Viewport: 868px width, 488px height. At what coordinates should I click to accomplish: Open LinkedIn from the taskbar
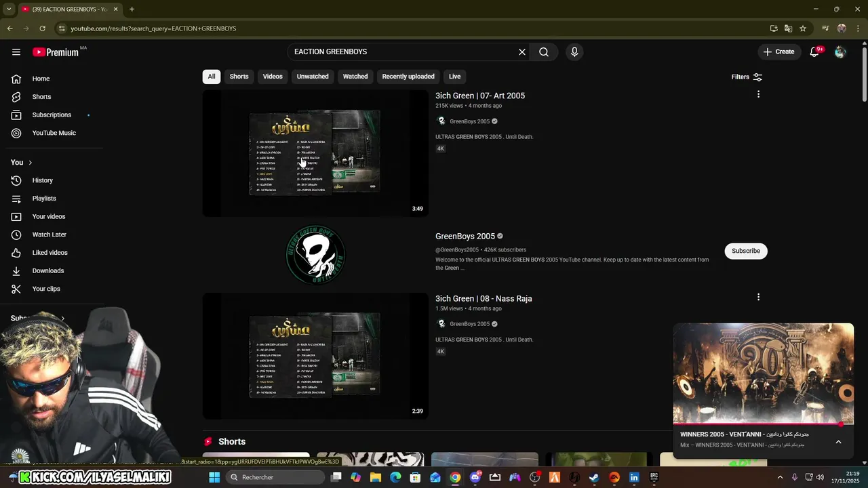(634, 477)
